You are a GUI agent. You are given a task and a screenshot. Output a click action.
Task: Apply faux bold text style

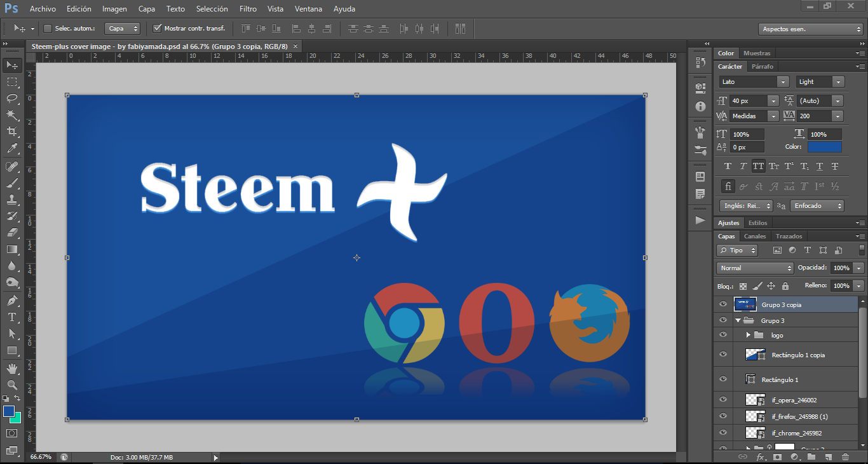coord(728,167)
